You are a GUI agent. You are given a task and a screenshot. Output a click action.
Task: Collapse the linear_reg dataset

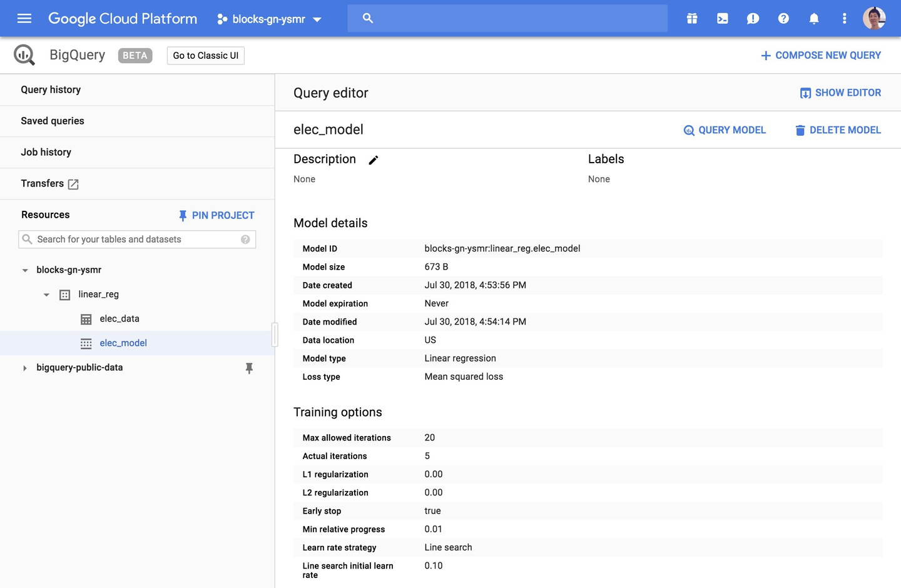pyautogui.click(x=46, y=295)
